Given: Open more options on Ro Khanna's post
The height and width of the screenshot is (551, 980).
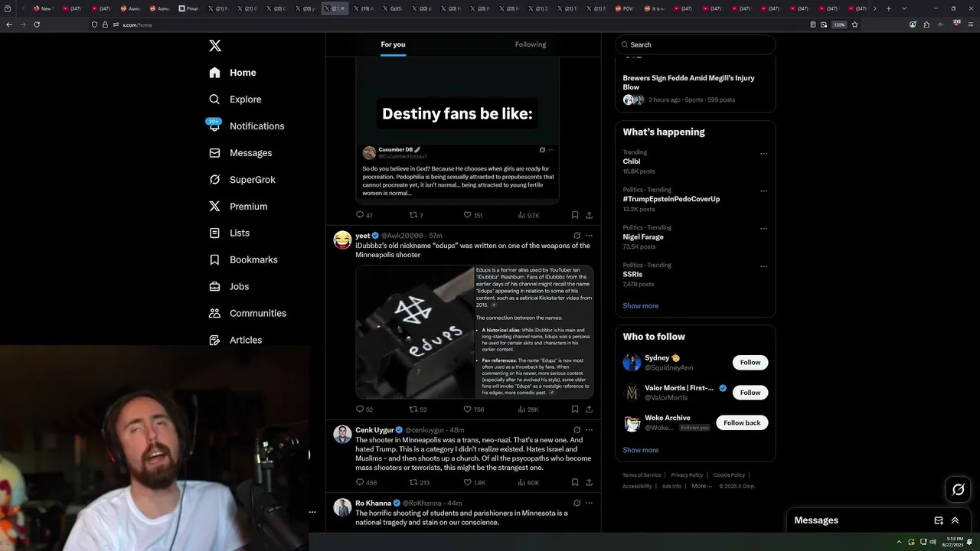Looking at the screenshot, I should [589, 503].
